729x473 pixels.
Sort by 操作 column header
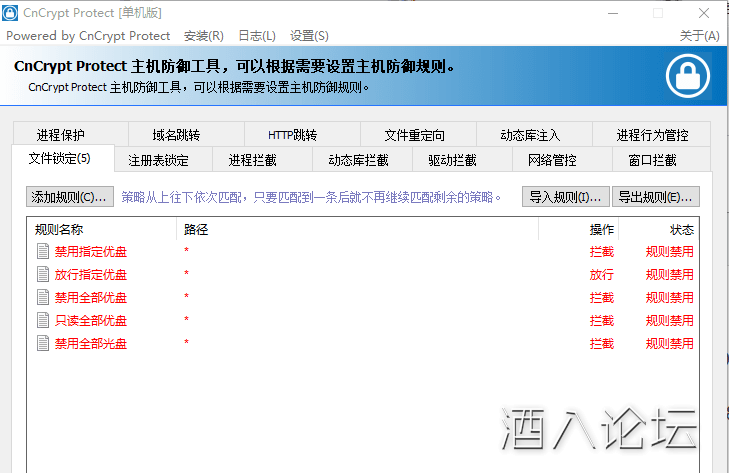click(x=578, y=229)
